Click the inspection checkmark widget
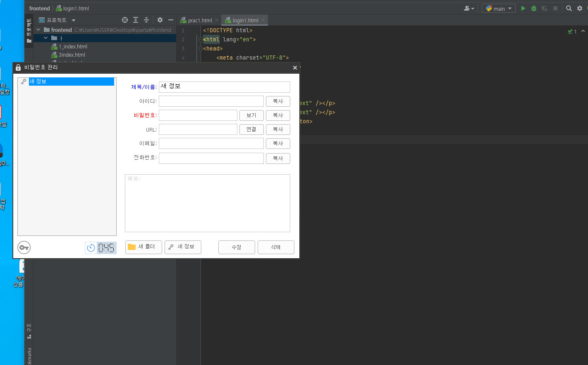Image resolution: width=588 pixels, height=365 pixels. (x=572, y=31)
